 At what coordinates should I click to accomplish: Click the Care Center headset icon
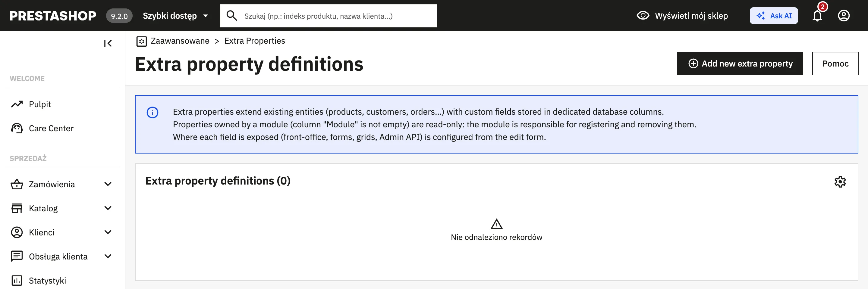(x=17, y=128)
